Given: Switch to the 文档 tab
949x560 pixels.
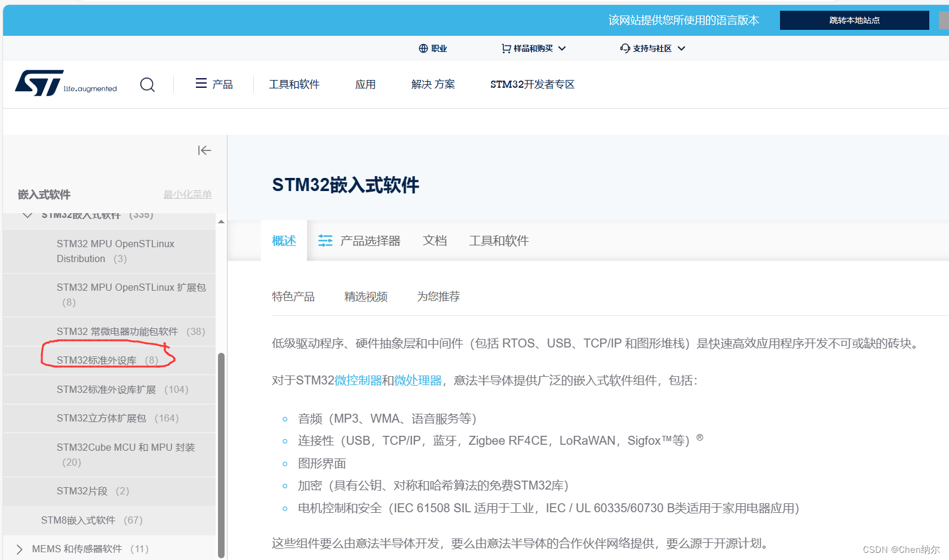Looking at the screenshot, I should coord(435,241).
